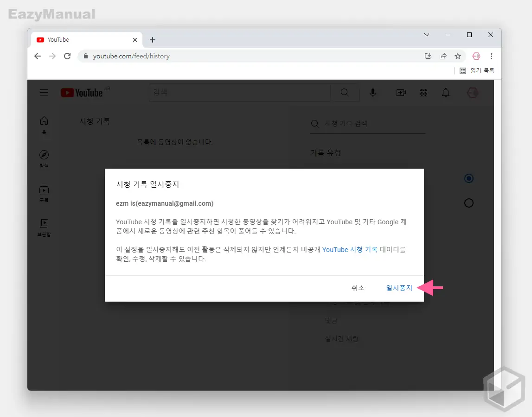Select the 댓글 history option
Image resolution: width=532 pixels, height=417 pixels.
tap(331, 320)
